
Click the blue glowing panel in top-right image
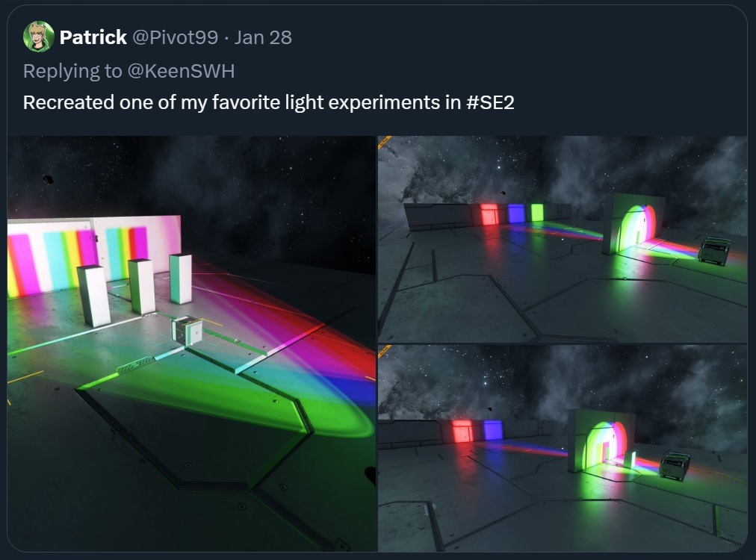point(515,213)
